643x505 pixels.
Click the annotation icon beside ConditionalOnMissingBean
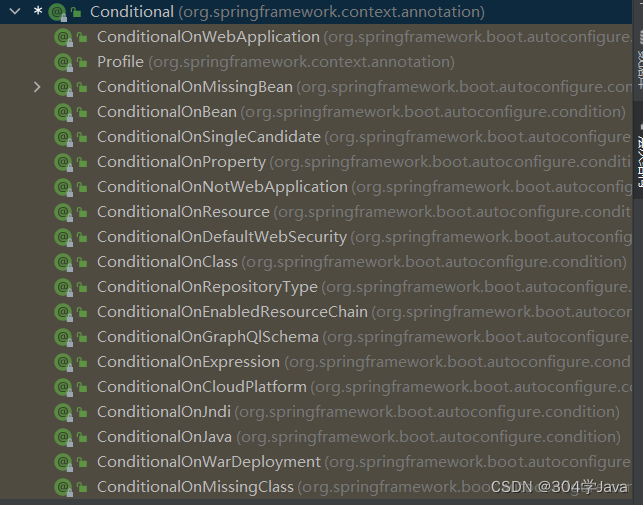coord(63,87)
